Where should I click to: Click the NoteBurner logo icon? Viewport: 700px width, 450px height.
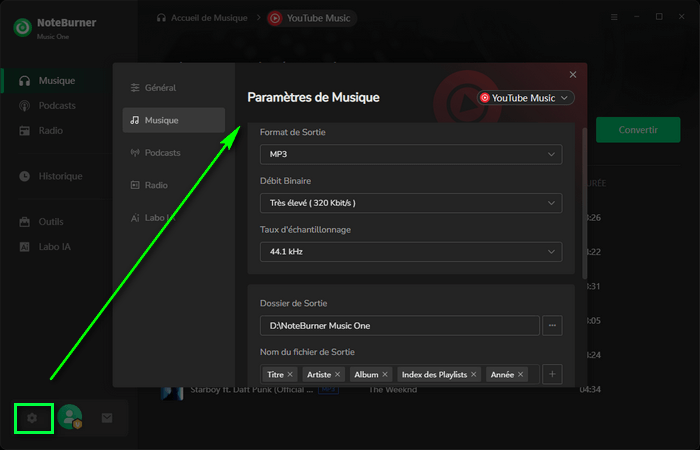click(x=22, y=27)
